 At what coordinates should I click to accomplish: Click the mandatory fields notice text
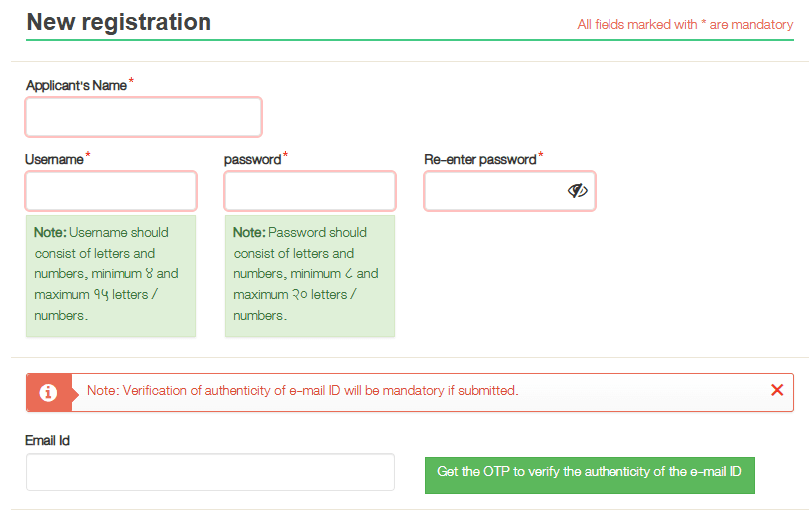coord(685,25)
